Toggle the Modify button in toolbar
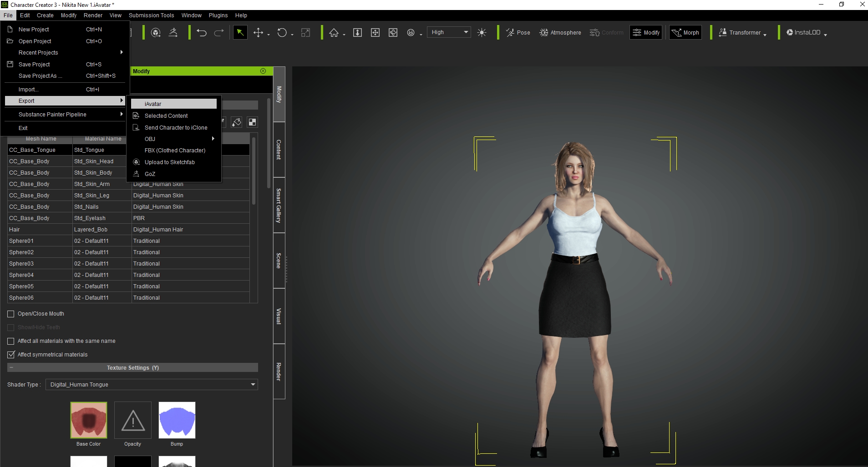Screen dimensions: 868x467 (x=646, y=32)
